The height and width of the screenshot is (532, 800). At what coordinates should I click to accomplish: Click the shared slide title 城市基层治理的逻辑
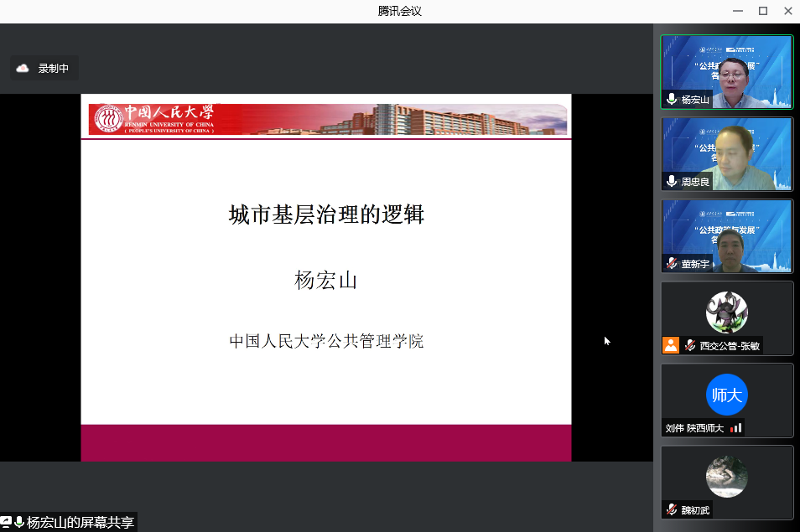click(x=326, y=214)
